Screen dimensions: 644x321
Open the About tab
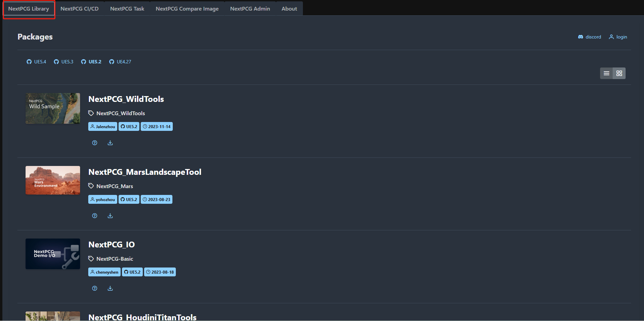289,9
